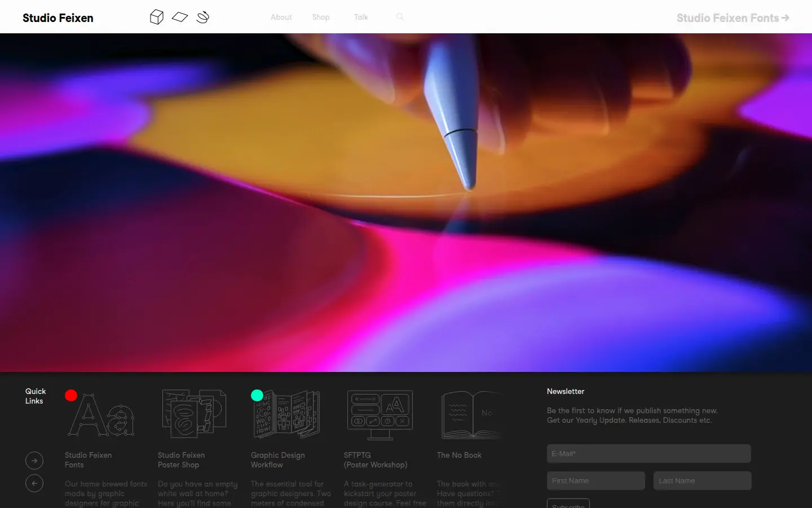
Task: Open The No Book link title
Action: click(x=459, y=455)
